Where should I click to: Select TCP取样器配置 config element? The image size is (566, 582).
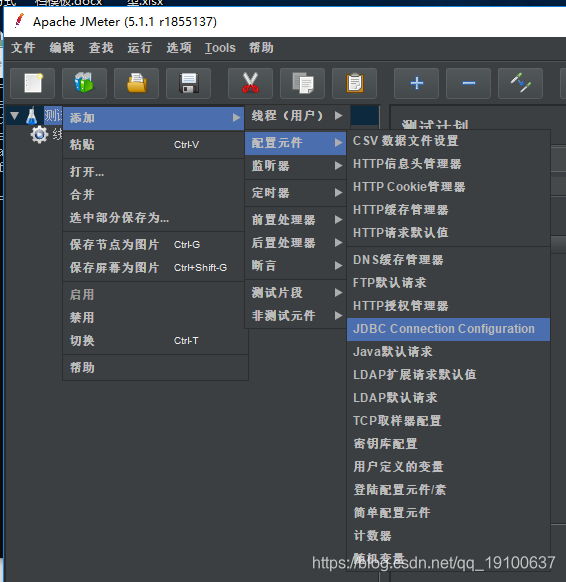448,421
